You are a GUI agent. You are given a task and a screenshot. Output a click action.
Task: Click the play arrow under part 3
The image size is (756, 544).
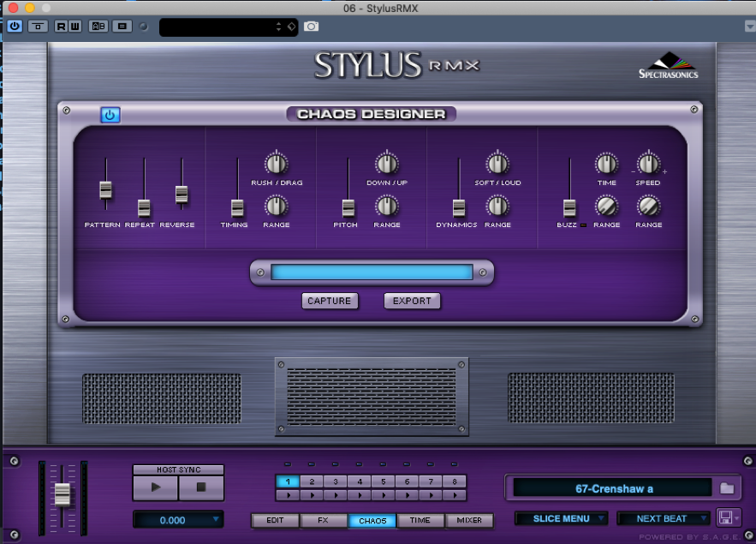click(x=336, y=495)
